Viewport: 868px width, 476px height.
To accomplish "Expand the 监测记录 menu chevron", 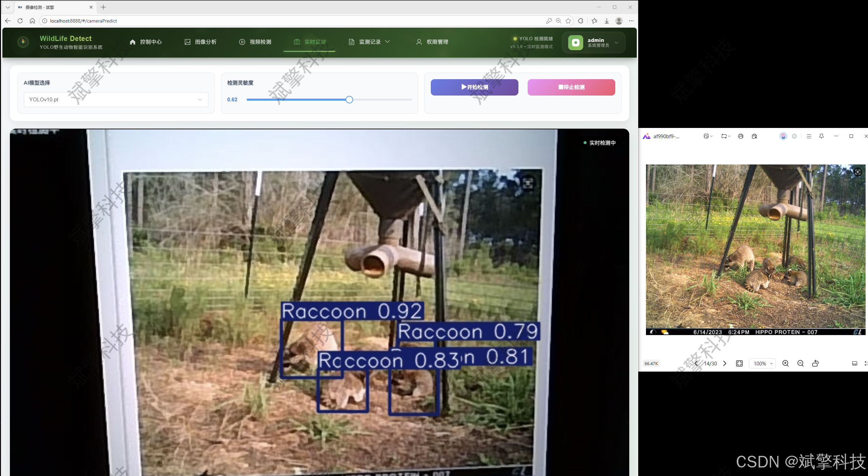I will point(387,42).
